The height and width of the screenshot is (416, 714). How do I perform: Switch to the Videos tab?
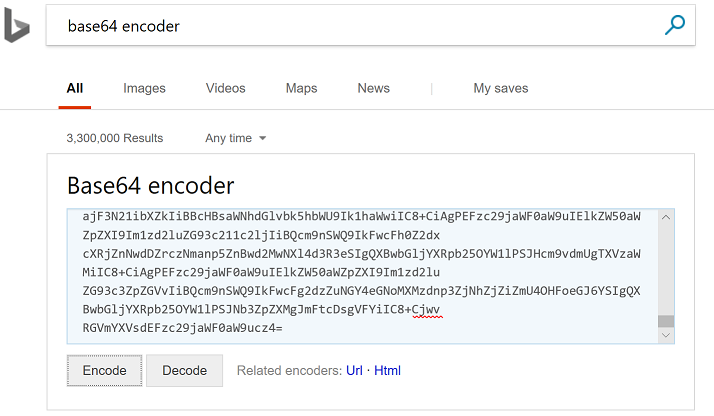(x=225, y=88)
